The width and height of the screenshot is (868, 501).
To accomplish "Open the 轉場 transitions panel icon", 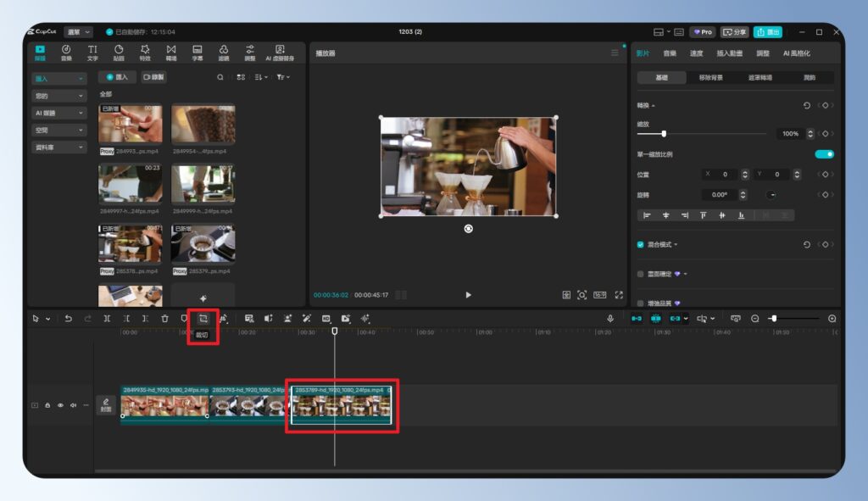I will click(171, 53).
